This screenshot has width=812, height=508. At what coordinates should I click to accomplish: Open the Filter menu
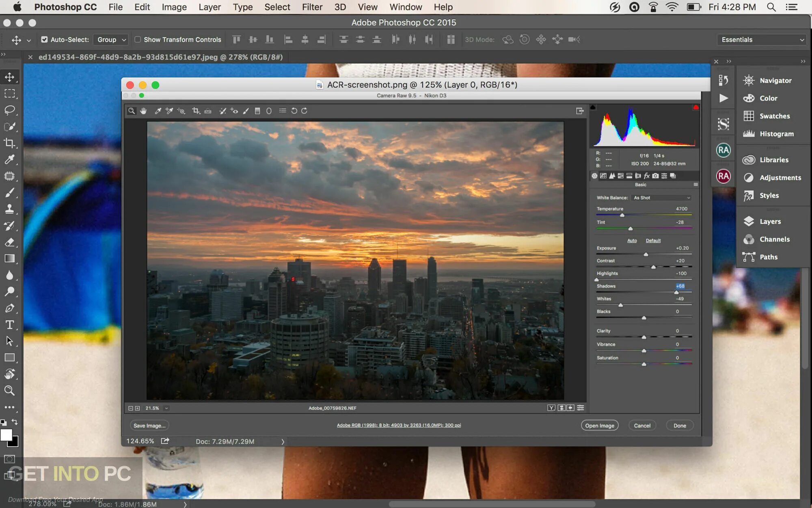pyautogui.click(x=312, y=7)
